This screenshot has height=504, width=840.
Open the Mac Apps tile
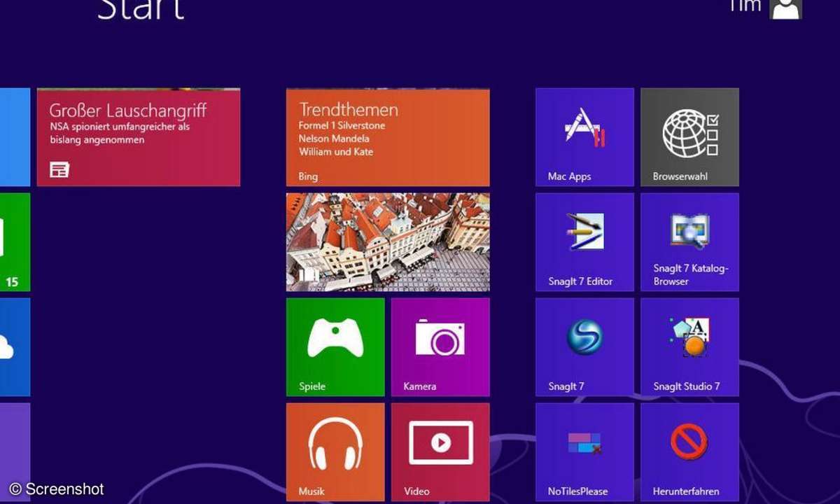pos(584,137)
